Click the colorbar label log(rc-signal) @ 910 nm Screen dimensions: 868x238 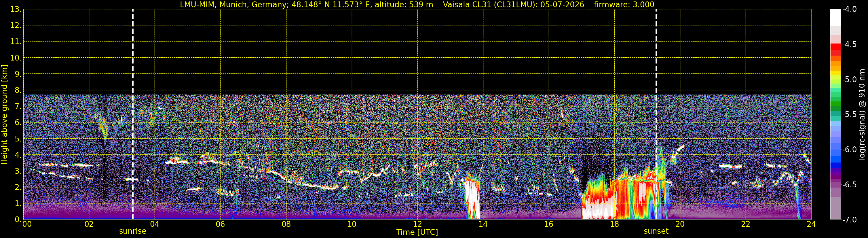[x=862, y=114]
